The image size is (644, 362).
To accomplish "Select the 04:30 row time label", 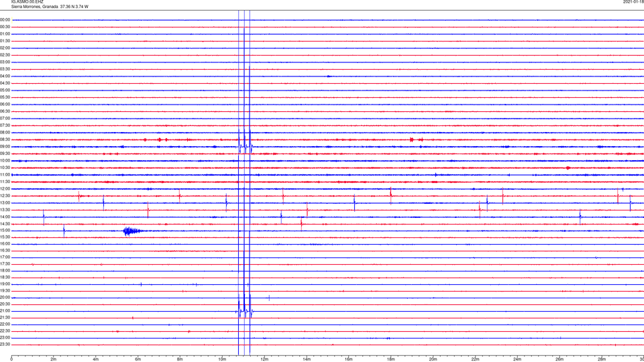I will pos(5,83).
